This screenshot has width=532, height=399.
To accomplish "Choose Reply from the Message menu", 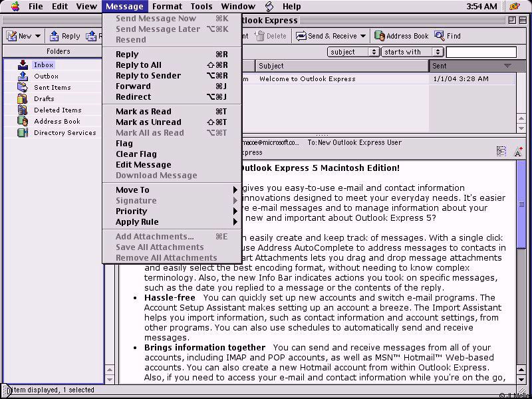I will pos(172,55).
